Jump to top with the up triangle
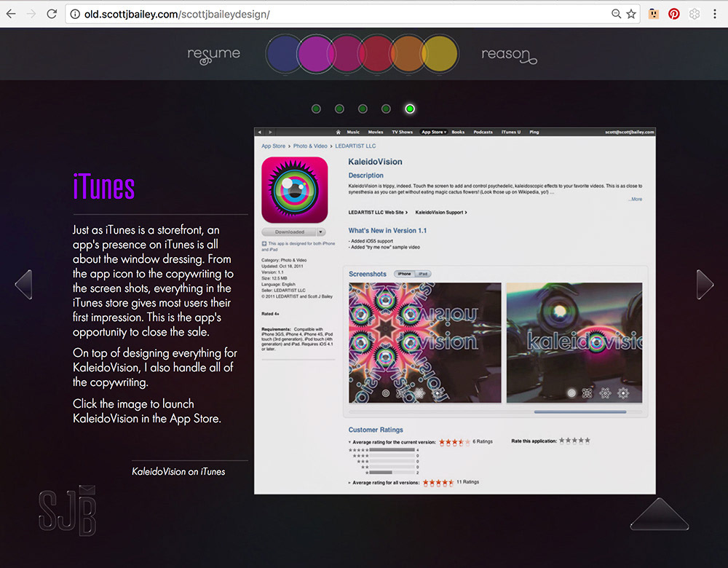The height and width of the screenshot is (568, 728). click(660, 514)
